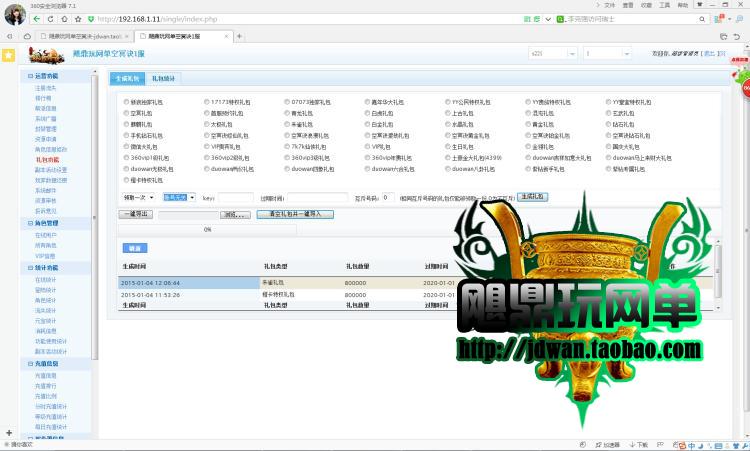Click the restore tabs undo icon
The image size is (750, 451).
click(737, 36)
